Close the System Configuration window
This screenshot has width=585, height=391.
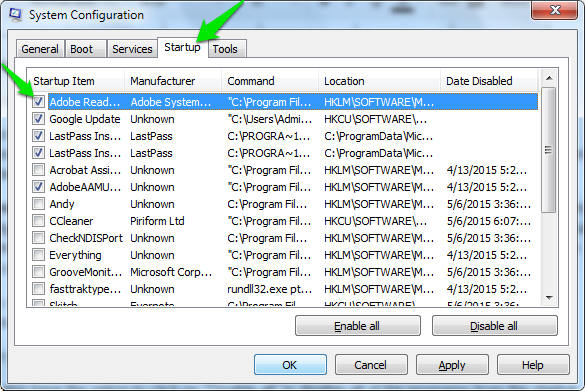point(555,10)
